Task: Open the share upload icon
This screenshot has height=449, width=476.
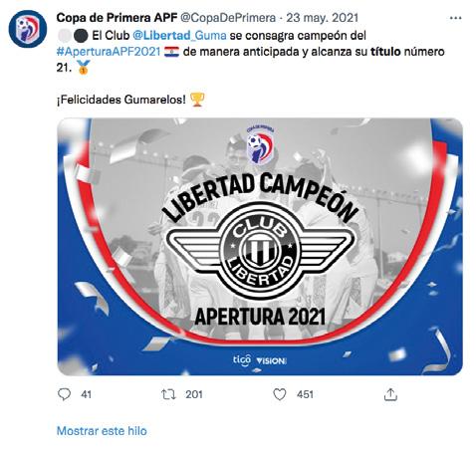Action: [x=390, y=394]
